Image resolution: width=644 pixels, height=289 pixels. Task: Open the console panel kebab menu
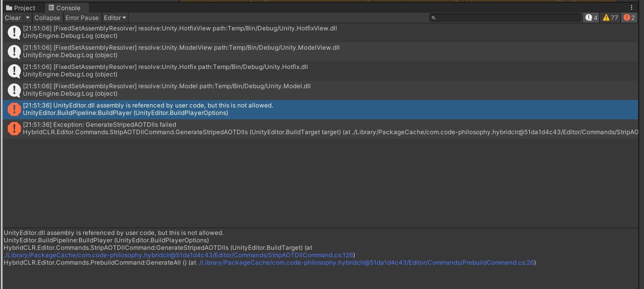[632, 7]
